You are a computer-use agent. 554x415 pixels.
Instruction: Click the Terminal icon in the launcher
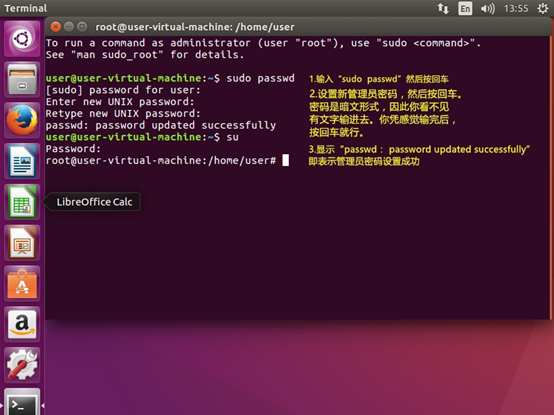pos(22,402)
